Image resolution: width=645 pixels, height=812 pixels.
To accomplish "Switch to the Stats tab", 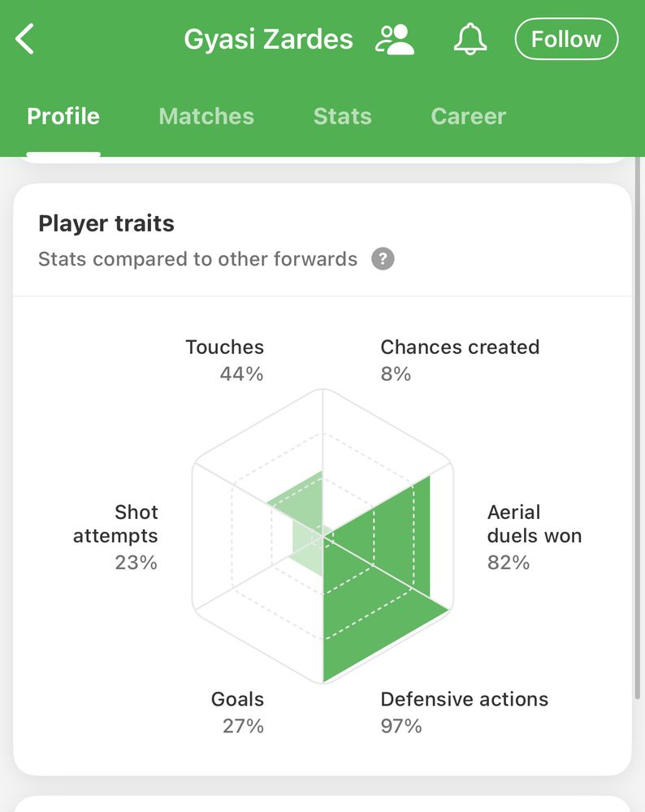I will [342, 116].
